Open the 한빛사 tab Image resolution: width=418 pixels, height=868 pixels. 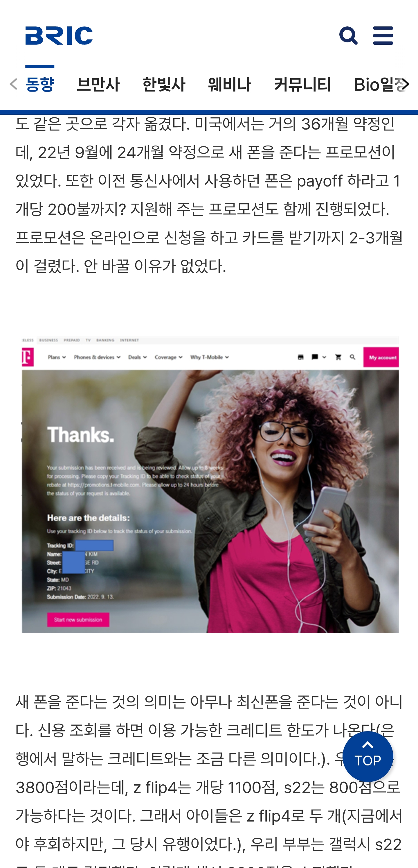pyautogui.click(x=164, y=85)
